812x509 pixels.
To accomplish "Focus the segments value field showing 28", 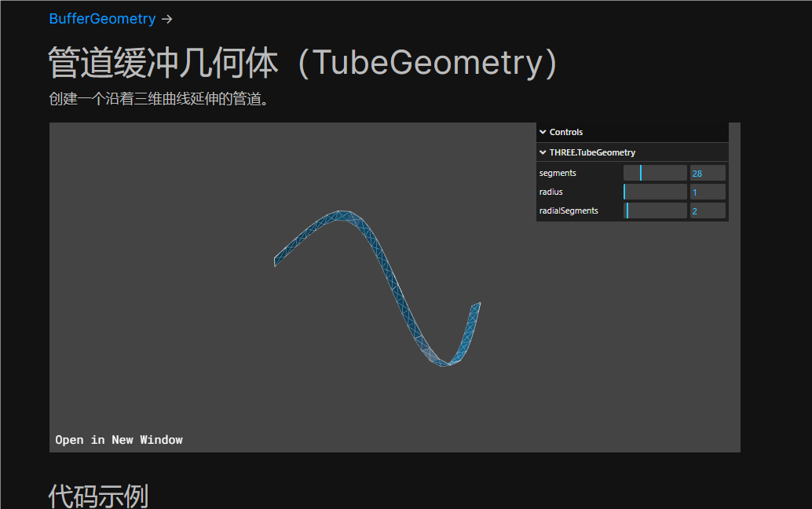I will click(707, 173).
